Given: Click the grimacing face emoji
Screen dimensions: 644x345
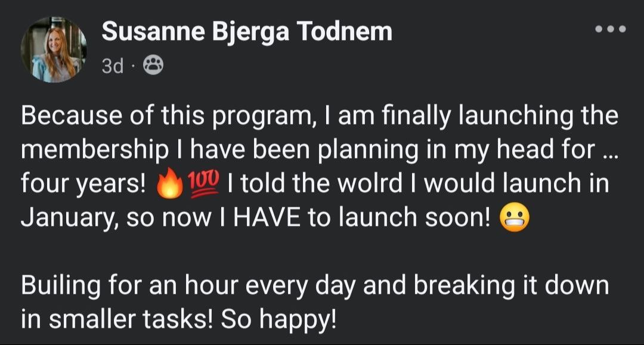Looking at the screenshot, I should pos(514,217).
